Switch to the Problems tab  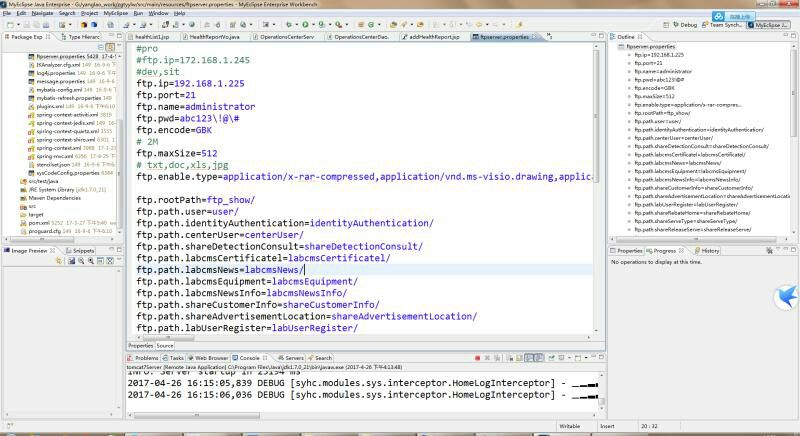click(x=146, y=357)
